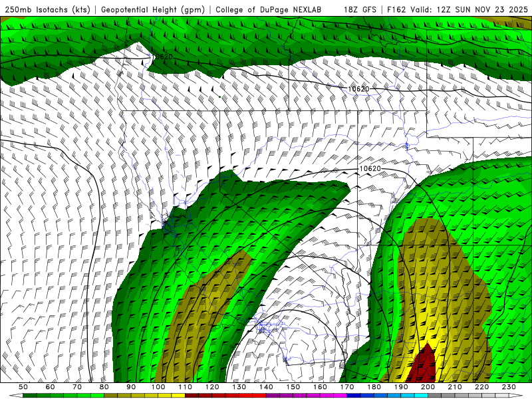
Task: Click the "F162" forecast hour text
Action: [396, 9]
